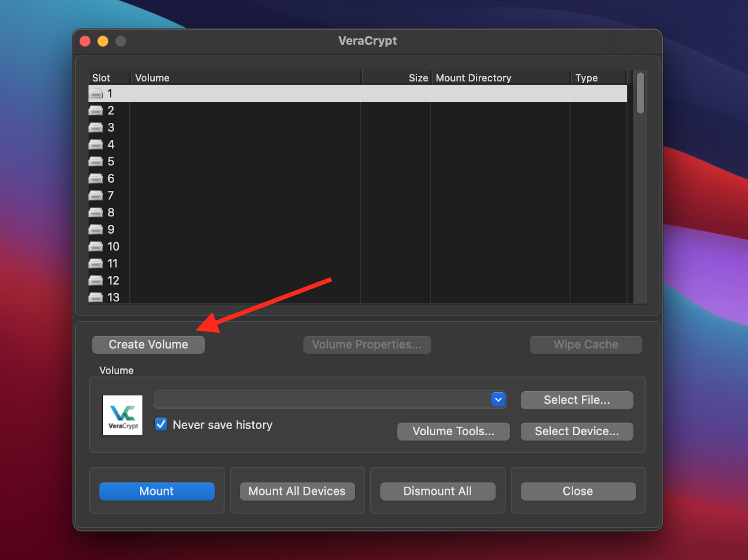Click the Mount Directory column header
The image size is (748, 560).
(x=501, y=78)
